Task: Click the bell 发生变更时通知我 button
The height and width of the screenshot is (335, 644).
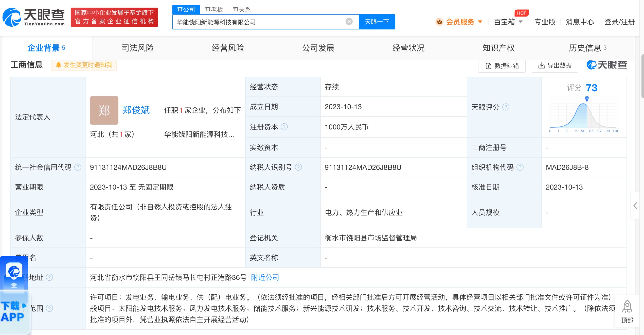Action: tap(84, 65)
